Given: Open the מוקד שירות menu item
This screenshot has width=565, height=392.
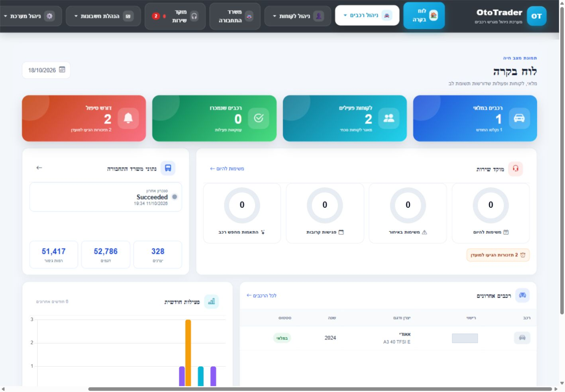Looking at the screenshot, I should [x=175, y=16].
